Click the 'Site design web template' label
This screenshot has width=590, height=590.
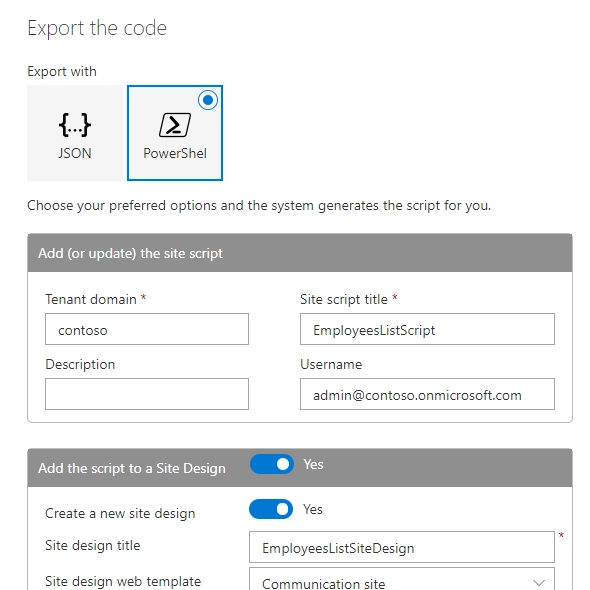[x=123, y=581]
